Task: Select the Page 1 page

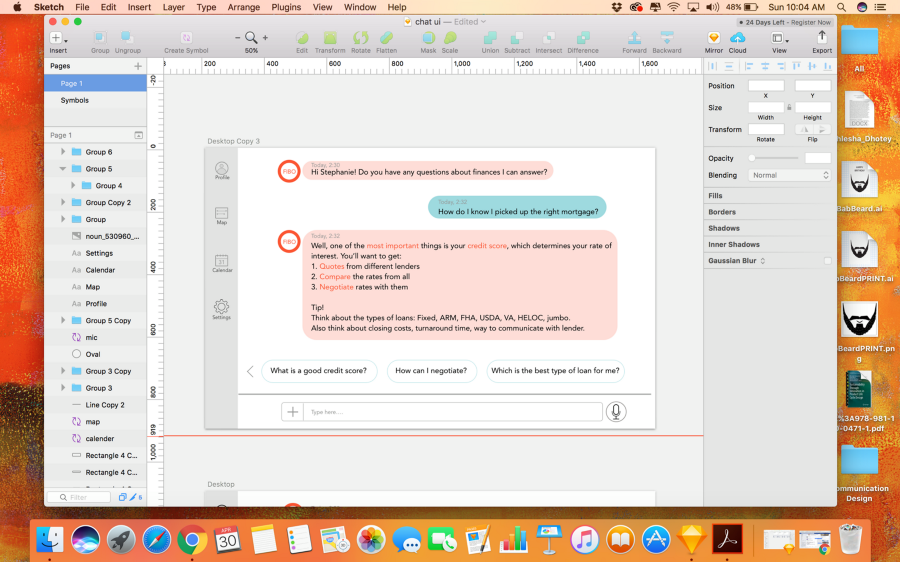Action: [95, 83]
